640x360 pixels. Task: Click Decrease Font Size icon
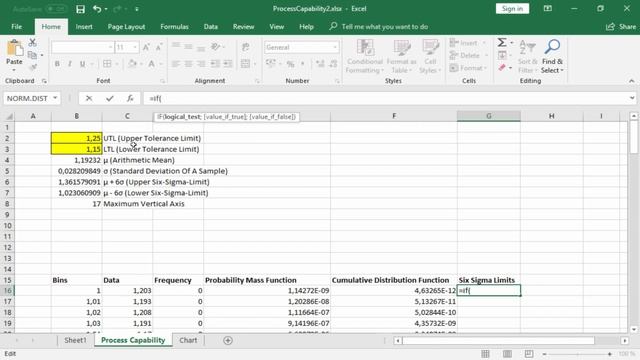click(159, 47)
